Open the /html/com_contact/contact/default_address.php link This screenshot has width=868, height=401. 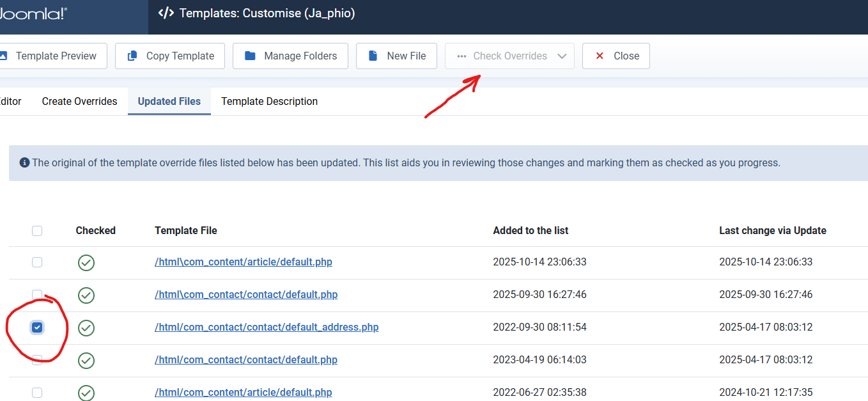266,327
